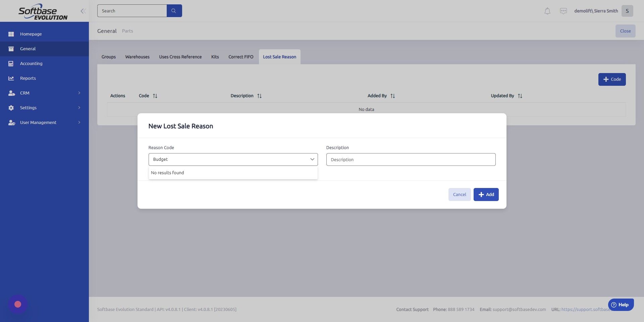Click the Reports chart icon
The height and width of the screenshot is (322, 644).
pos(11,78)
